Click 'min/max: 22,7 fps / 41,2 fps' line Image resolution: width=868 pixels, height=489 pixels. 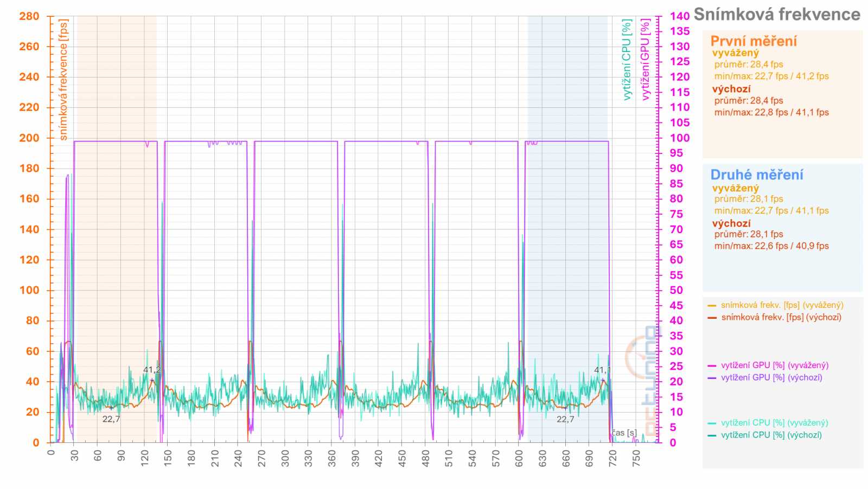point(771,76)
